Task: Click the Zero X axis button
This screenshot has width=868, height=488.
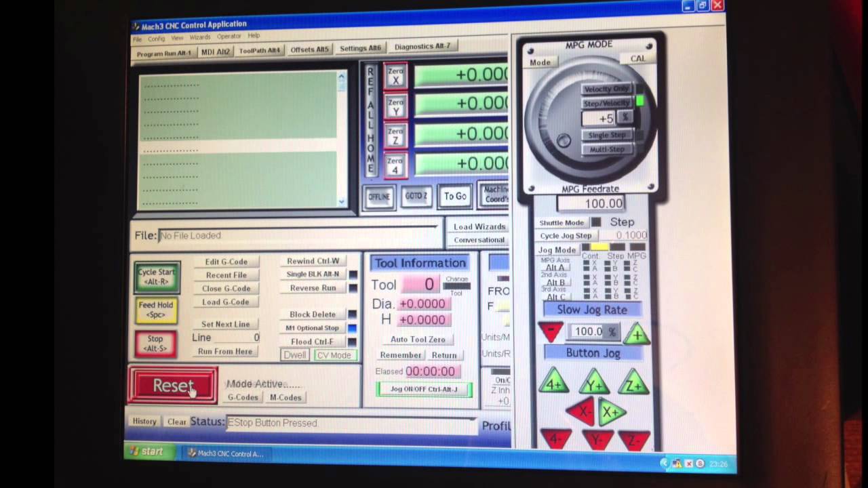Action: tap(395, 76)
